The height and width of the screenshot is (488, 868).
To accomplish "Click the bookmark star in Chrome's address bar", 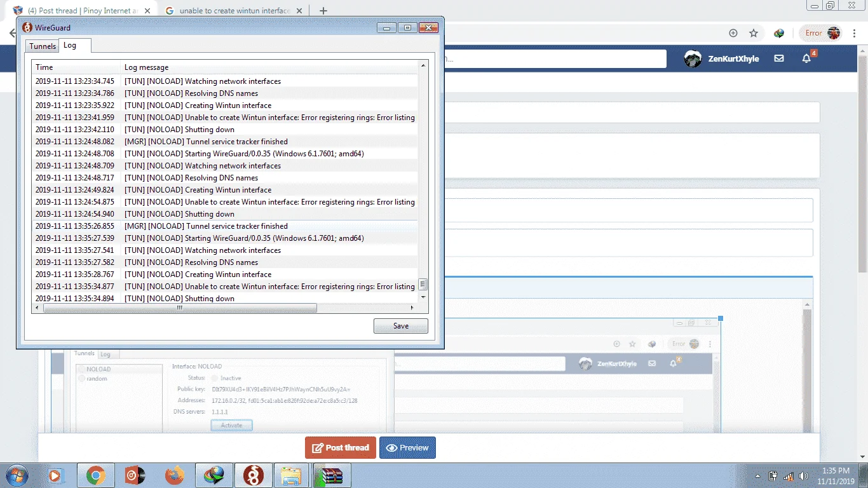I will coord(754,33).
